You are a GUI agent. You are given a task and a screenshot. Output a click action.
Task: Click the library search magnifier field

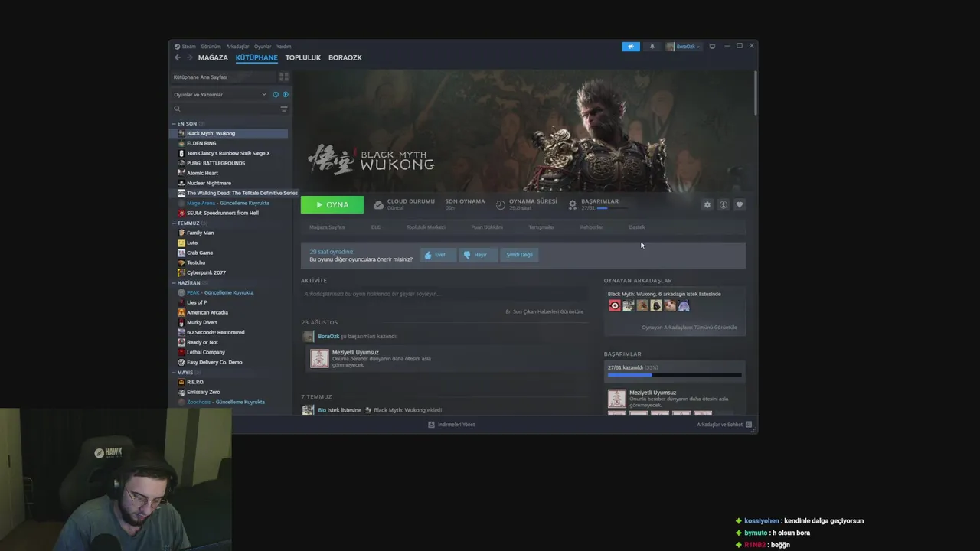point(225,109)
